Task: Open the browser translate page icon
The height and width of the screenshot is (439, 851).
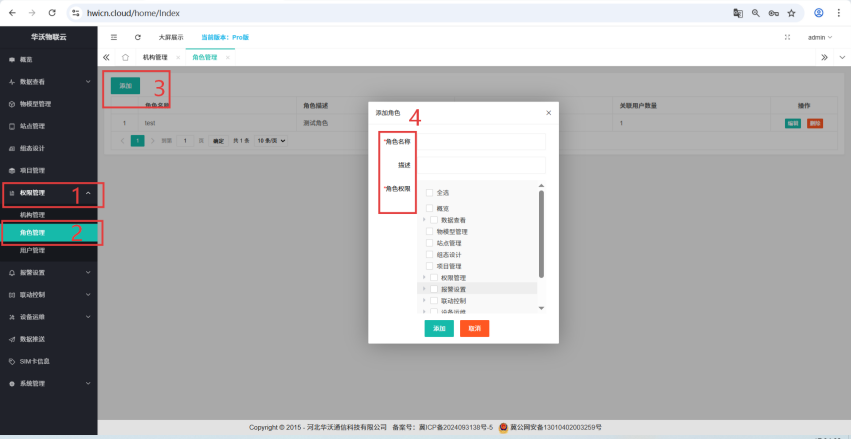Action: click(x=738, y=13)
